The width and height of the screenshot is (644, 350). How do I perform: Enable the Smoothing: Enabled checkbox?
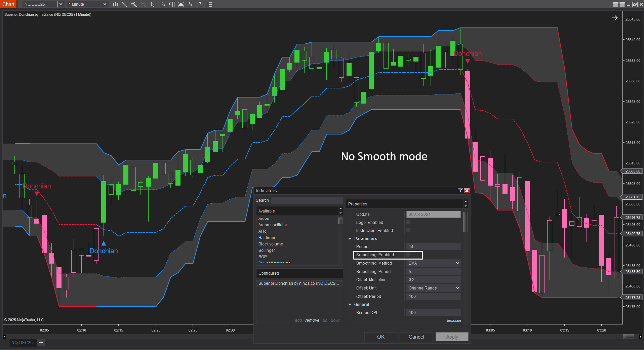(x=408, y=255)
